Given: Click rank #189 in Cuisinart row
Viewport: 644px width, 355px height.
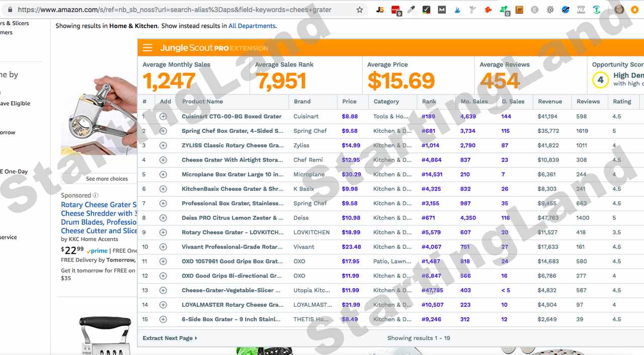Looking at the screenshot, I should (428, 117).
